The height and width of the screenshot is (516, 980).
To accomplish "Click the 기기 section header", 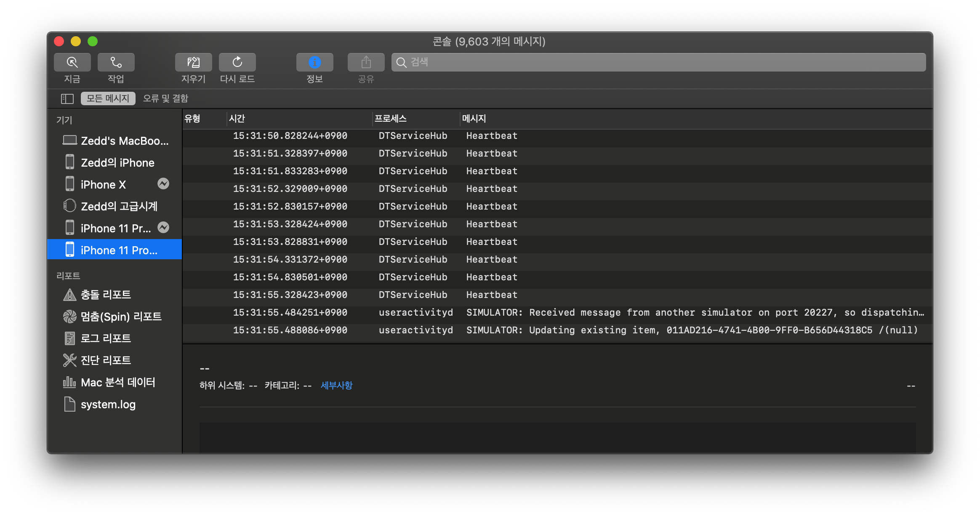I will [x=64, y=120].
